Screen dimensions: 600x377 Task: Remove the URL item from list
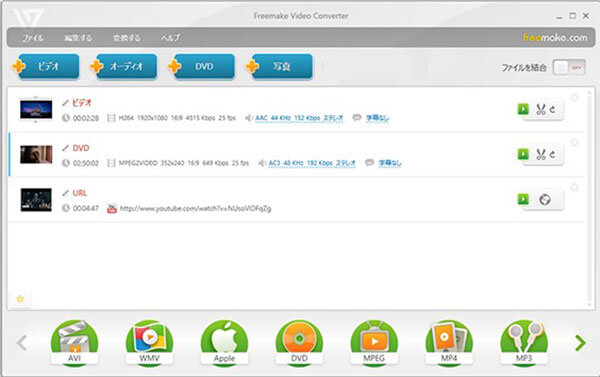coord(574,188)
